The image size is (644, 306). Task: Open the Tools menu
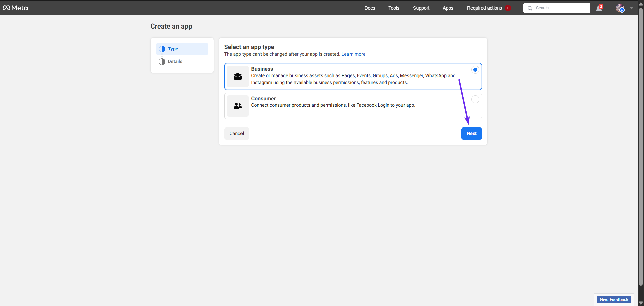click(394, 8)
